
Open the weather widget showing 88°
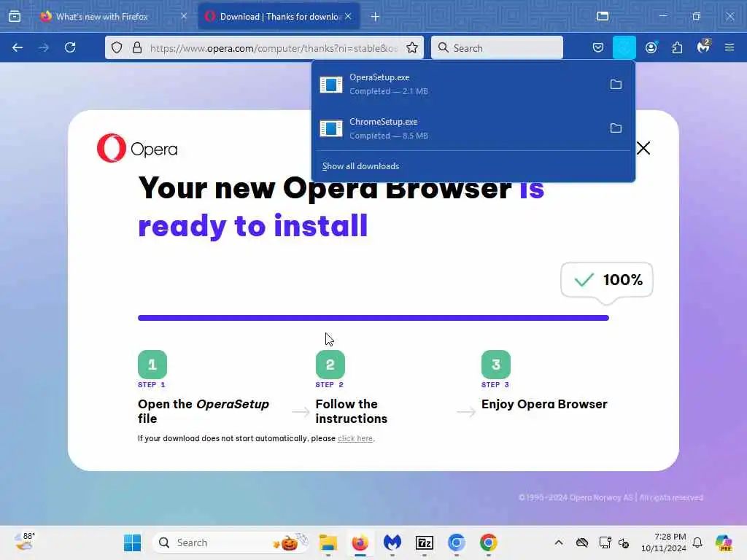25,542
